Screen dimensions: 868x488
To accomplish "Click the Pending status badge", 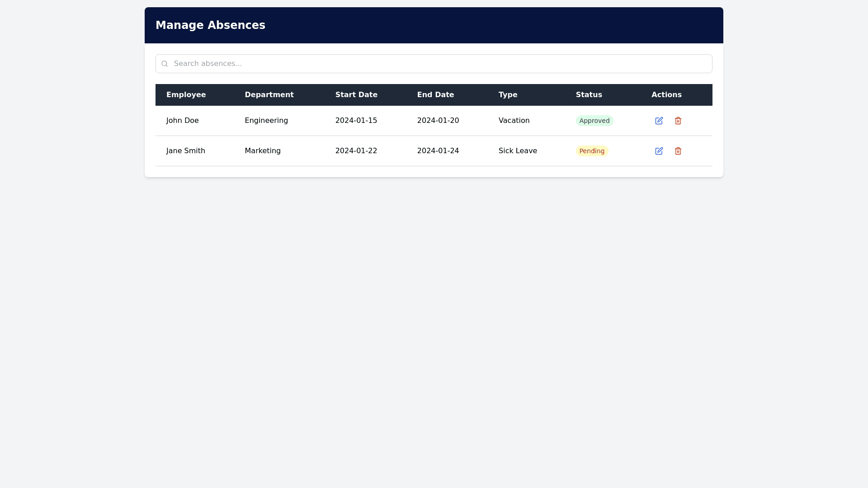I will [591, 151].
